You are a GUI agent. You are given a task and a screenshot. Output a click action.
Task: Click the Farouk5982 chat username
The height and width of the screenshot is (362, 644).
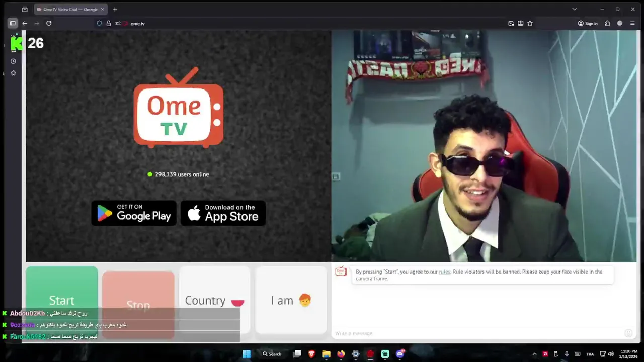pyautogui.click(x=28, y=336)
